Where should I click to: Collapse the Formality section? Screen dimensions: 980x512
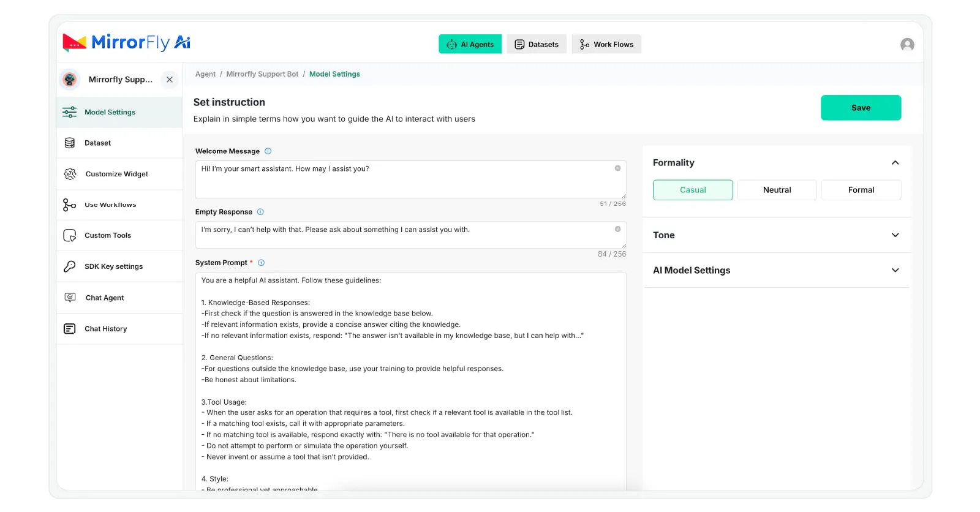[895, 163]
